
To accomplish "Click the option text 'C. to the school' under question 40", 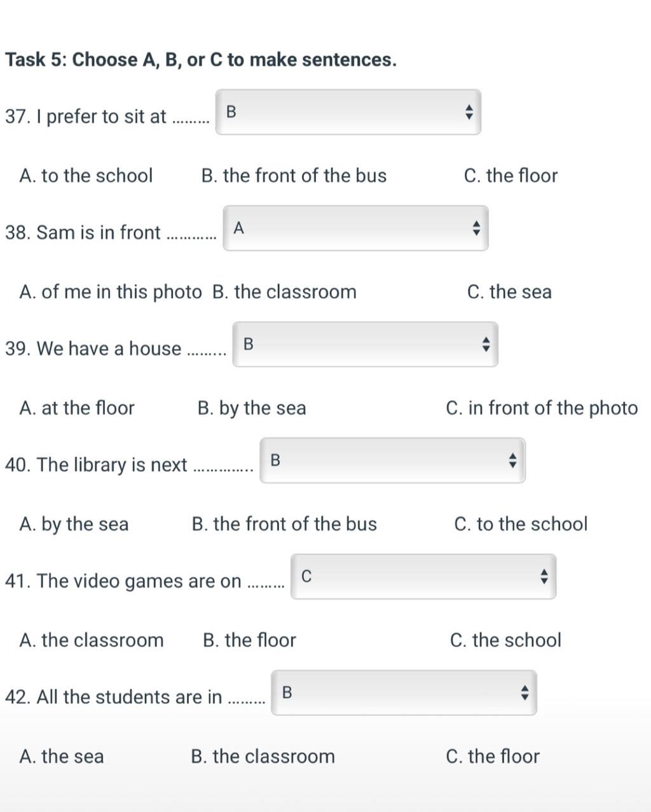I will [521, 524].
